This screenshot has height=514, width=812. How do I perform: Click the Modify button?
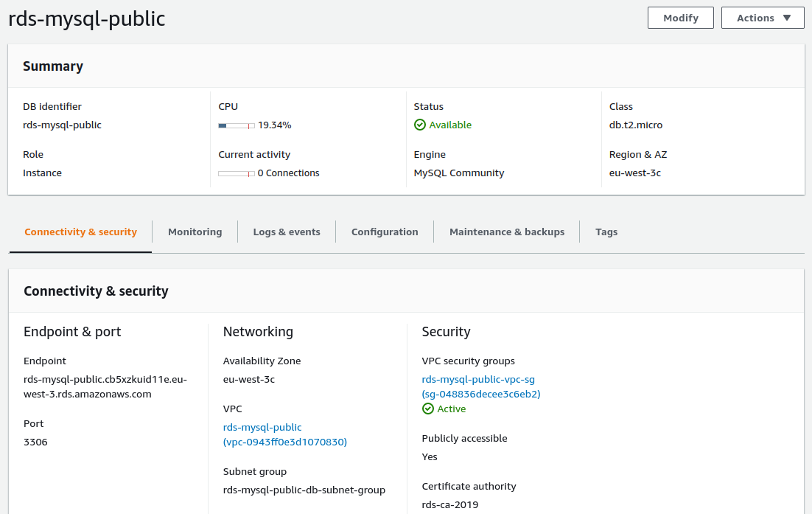tap(680, 18)
